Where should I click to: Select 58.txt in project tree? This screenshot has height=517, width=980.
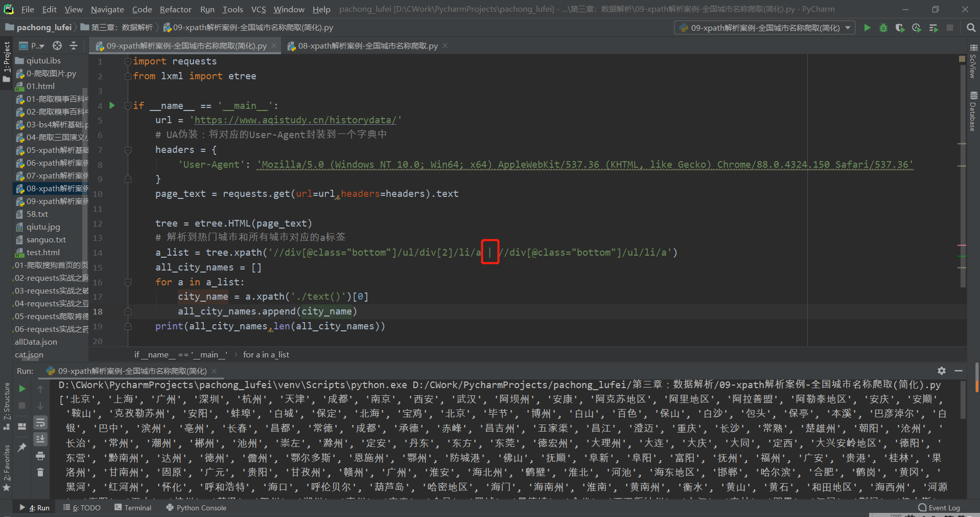(x=37, y=214)
